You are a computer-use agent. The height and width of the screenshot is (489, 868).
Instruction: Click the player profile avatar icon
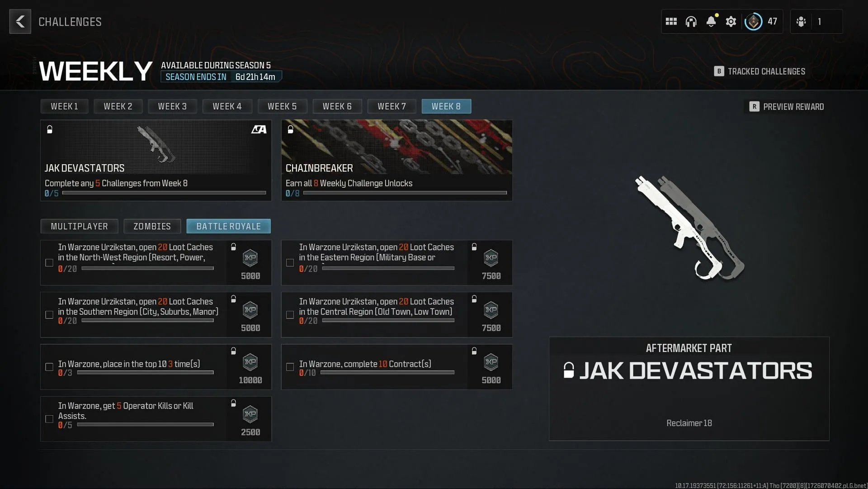754,21
